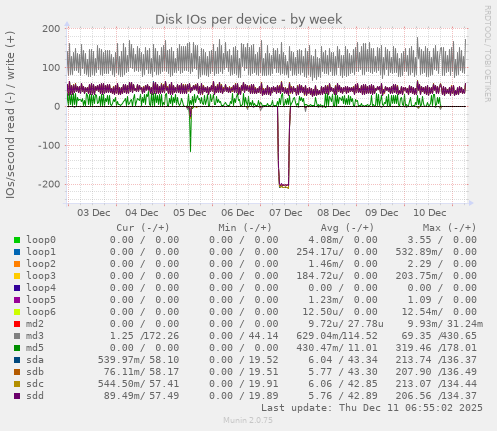Click the md3 gray legend swatch
The height and width of the screenshot is (431, 497).
point(17,336)
